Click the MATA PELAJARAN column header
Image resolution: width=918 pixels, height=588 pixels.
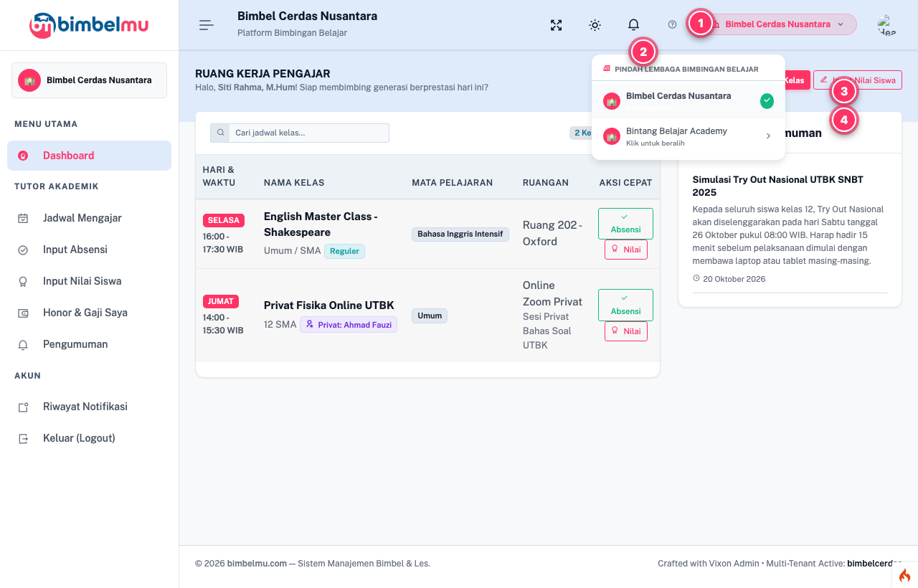452,183
